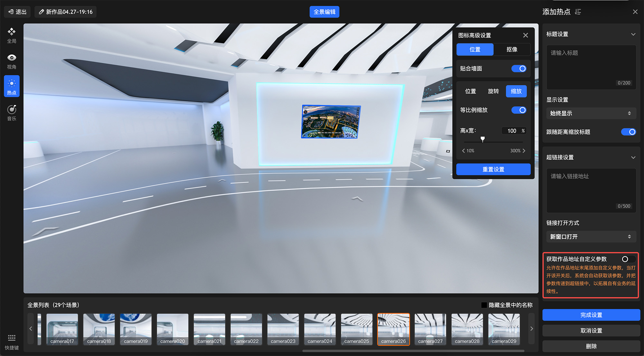Enable 获取作品地址自定义参数 switch
The image size is (644, 356).
[628, 259]
